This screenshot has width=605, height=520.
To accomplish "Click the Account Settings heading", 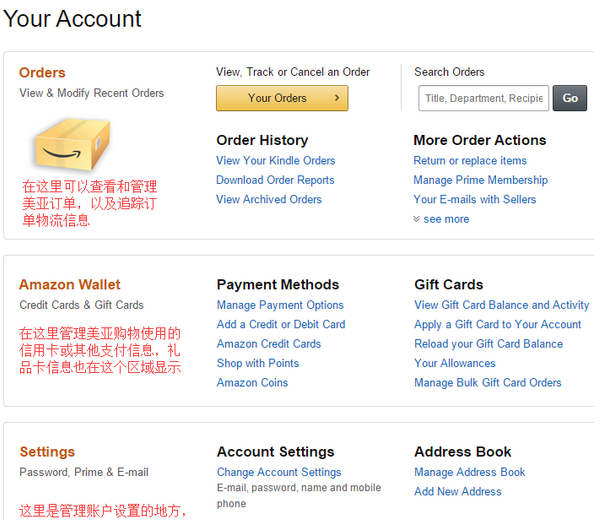I will [275, 452].
